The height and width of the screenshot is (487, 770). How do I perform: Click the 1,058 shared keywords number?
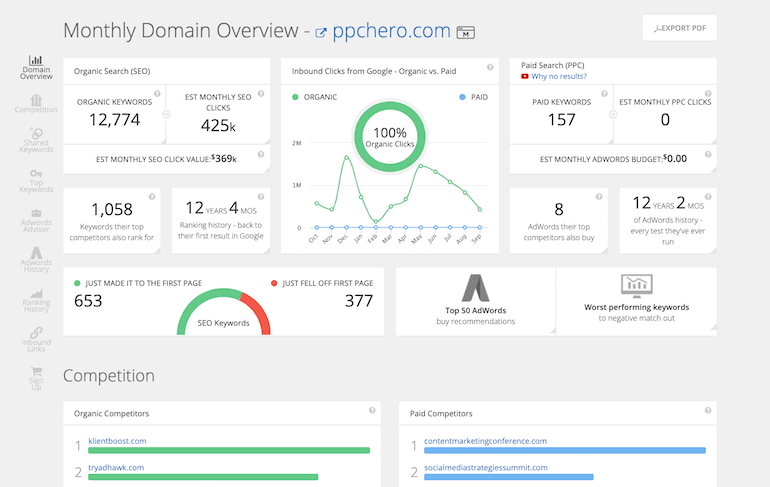coord(112,210)
